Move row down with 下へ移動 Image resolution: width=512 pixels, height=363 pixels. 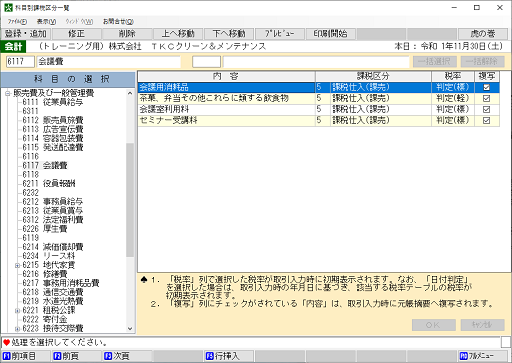(229, 34)
